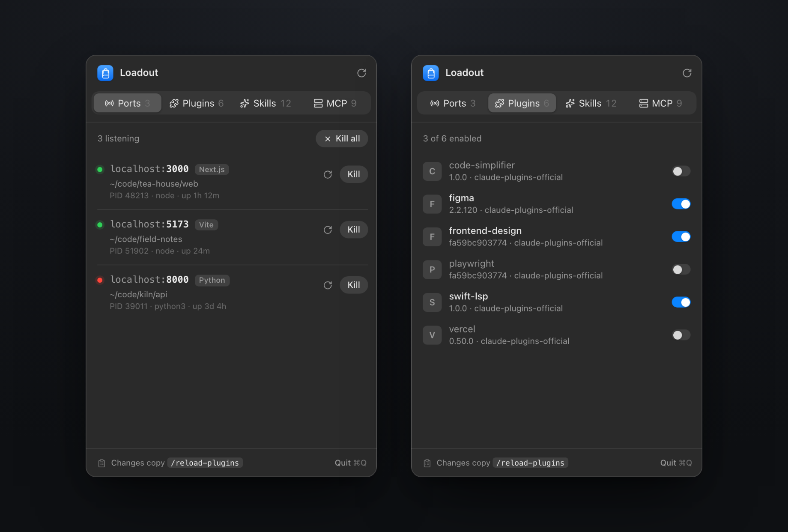The height and width of the screenshot is (532, 788).
Task: Click the F avatar icon next to figma
Action: tap(432, 204)
